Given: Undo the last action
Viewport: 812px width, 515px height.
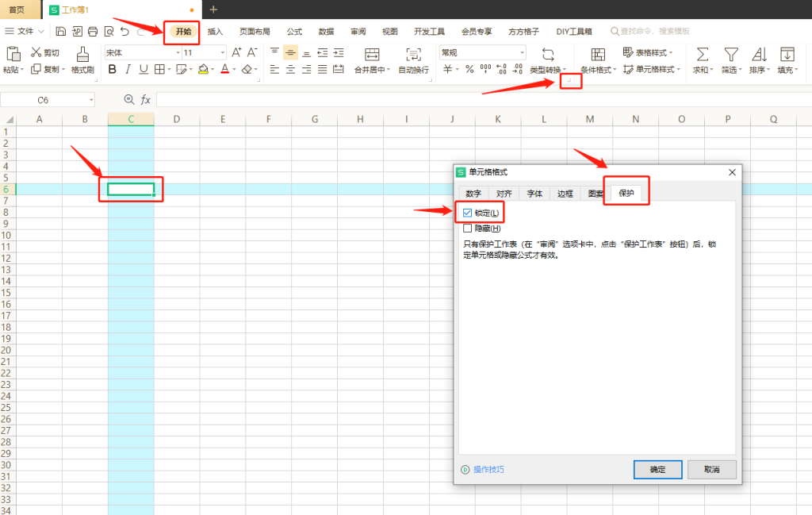Looking at the screenshot, I should 124,32.
